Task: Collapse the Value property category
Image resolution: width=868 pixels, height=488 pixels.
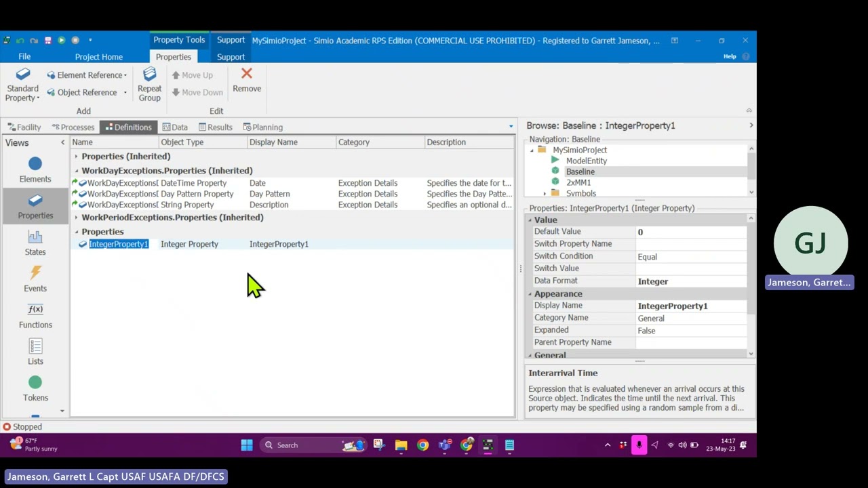Action: [530, 220]
